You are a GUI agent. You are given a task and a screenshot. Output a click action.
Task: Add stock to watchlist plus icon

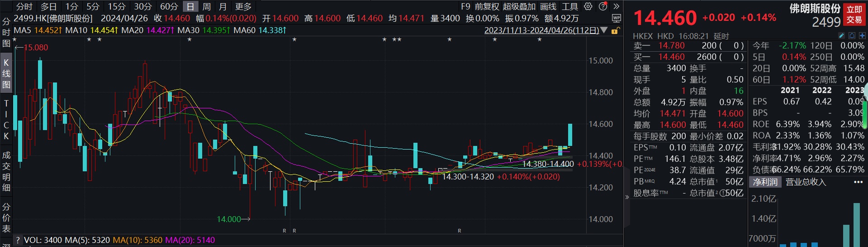(862, 35)
